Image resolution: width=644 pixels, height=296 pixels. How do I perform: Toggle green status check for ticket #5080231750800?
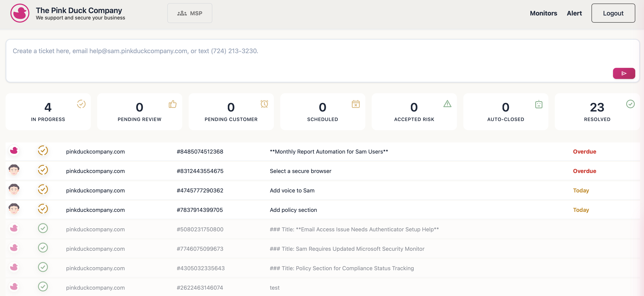coord(43,228)
